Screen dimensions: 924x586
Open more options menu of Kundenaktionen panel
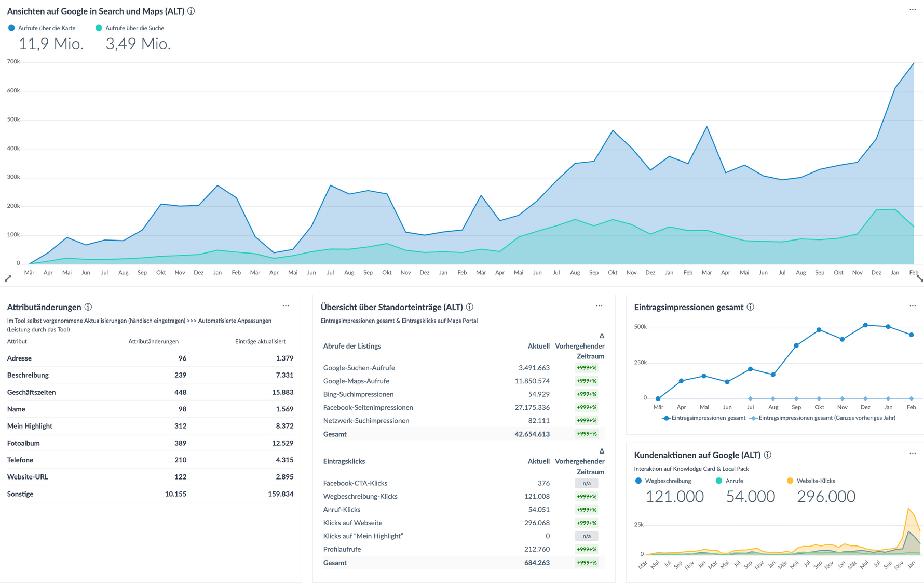tap(913, 454)
